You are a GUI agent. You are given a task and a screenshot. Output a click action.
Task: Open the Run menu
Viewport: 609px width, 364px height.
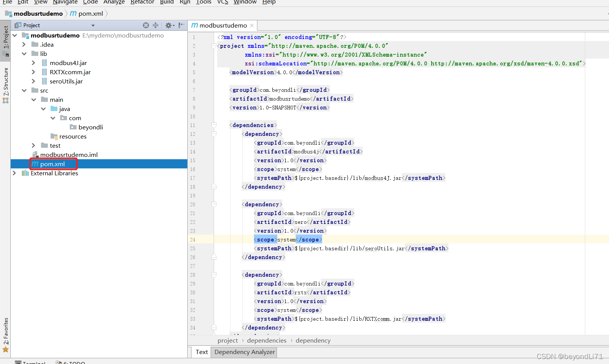185,2
